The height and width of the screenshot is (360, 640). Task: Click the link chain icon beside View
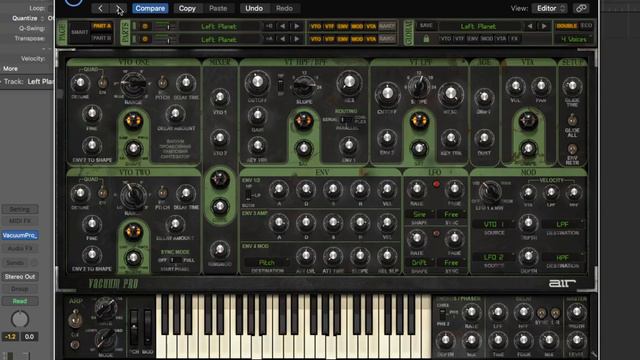[x=581, y=8]
